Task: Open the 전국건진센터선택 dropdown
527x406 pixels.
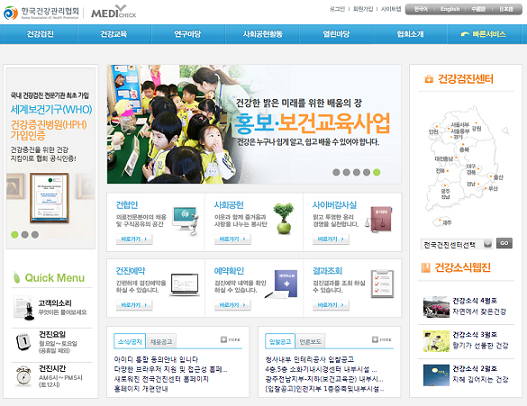Action: coord(456,244)
